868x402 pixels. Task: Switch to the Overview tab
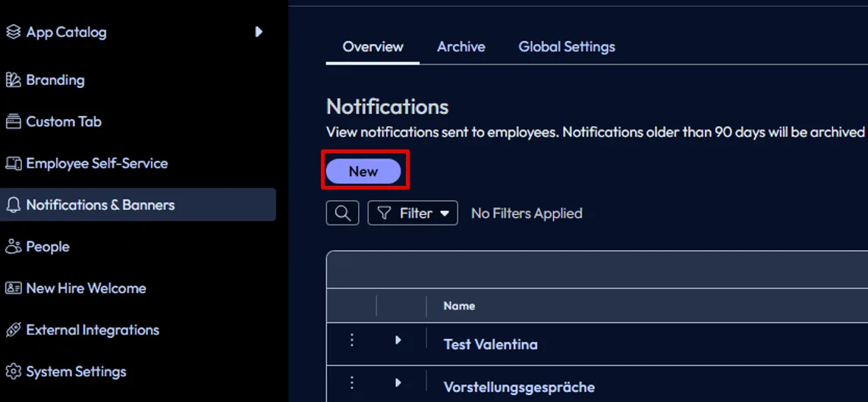pos(373,47)
